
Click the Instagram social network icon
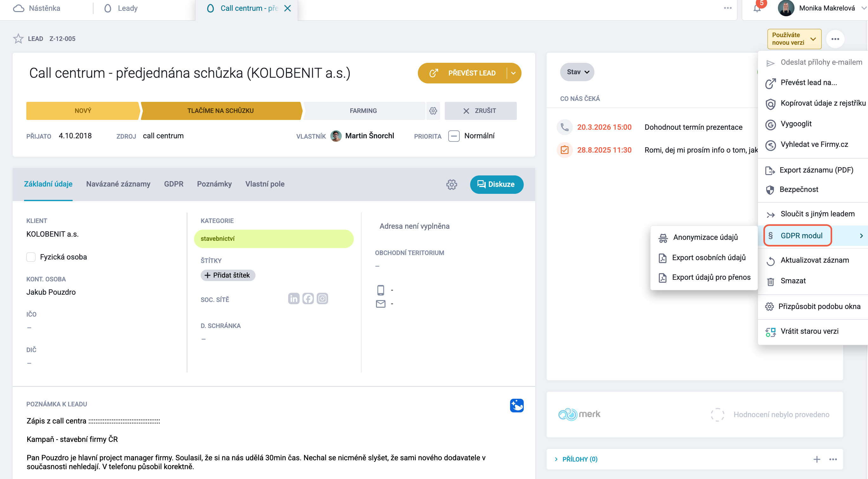click(322, 298)
